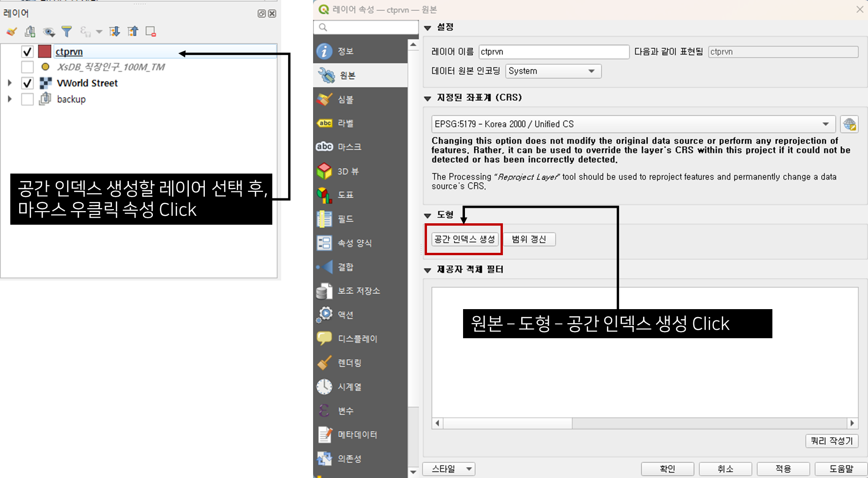Open the 디스플레이 page

point(360,339)
